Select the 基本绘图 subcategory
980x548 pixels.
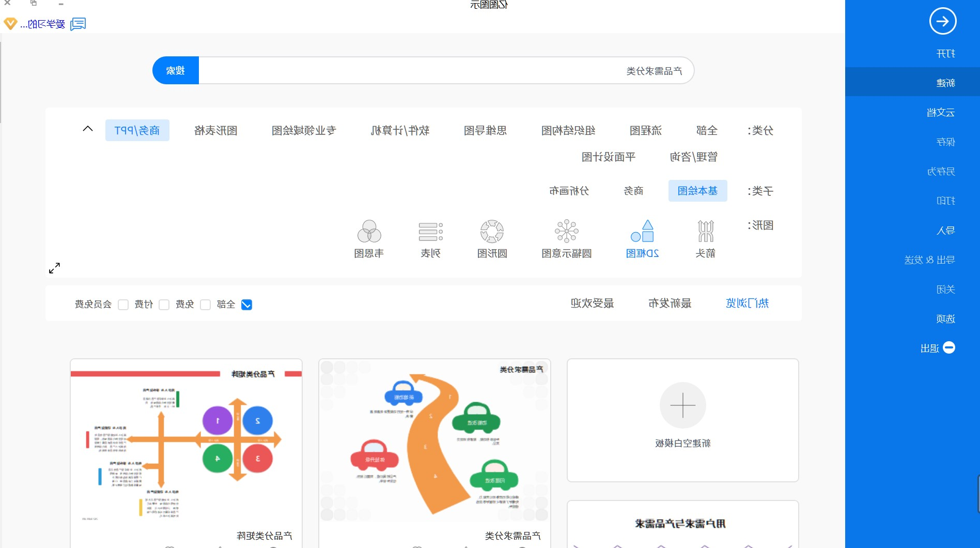click(x=697, y=191)
